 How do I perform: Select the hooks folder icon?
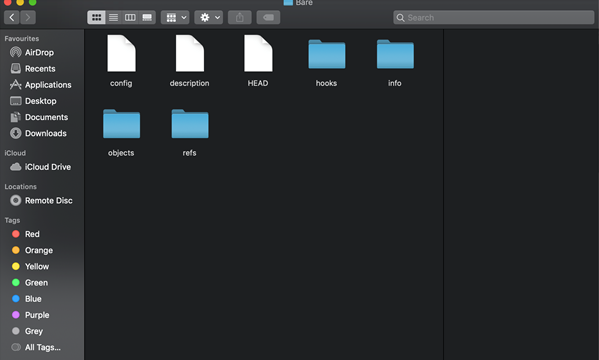coord(327,54)
